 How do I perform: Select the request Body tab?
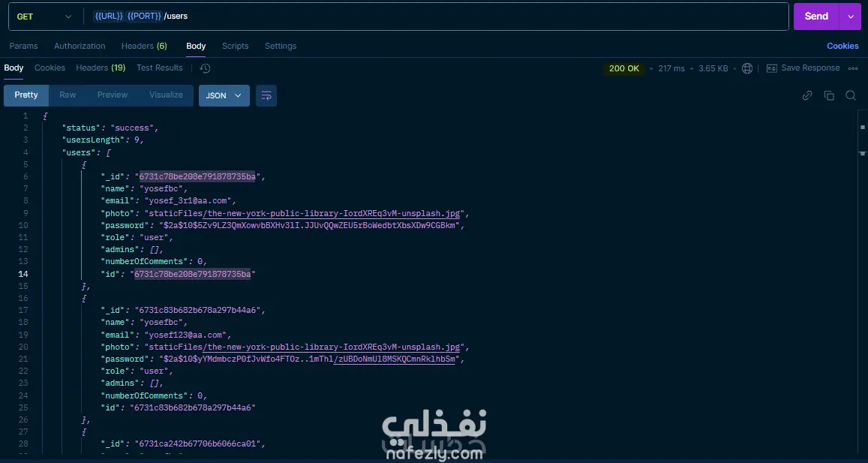click(x=196, y=46)
